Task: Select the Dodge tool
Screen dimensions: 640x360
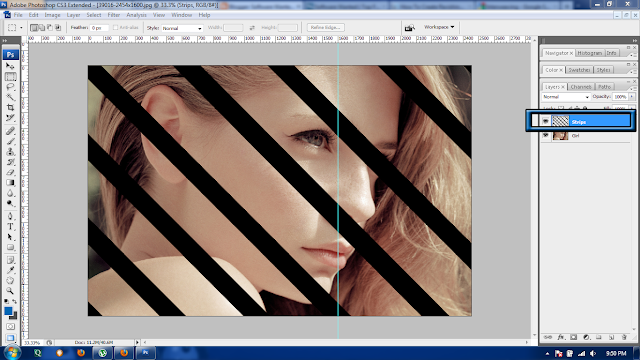Action: [x=10, y=203]
